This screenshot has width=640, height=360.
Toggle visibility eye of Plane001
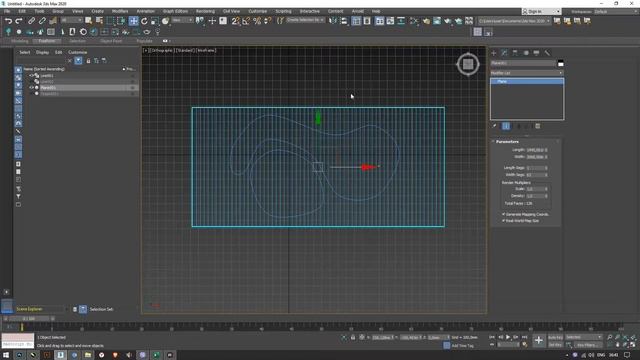coord(31,87)
